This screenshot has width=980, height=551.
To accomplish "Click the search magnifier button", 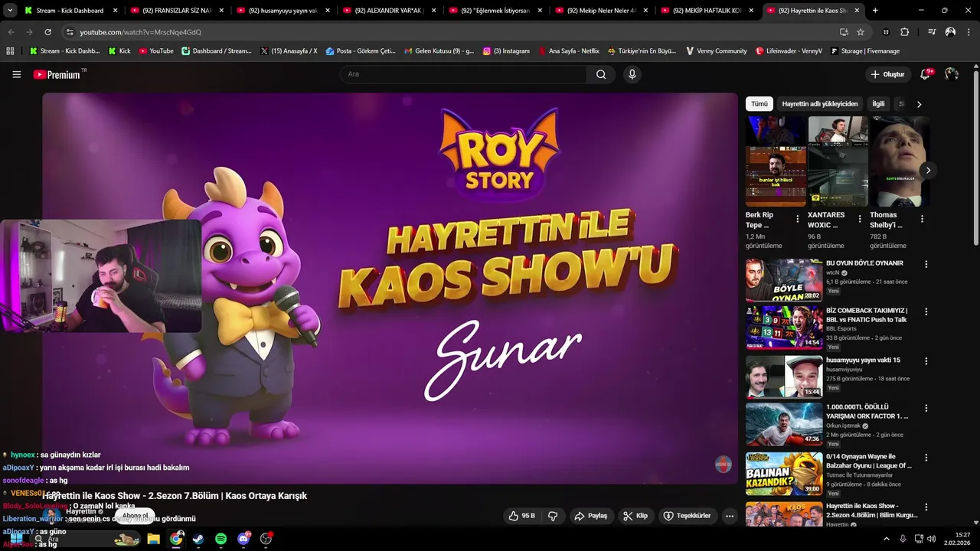I will point(601,74).
